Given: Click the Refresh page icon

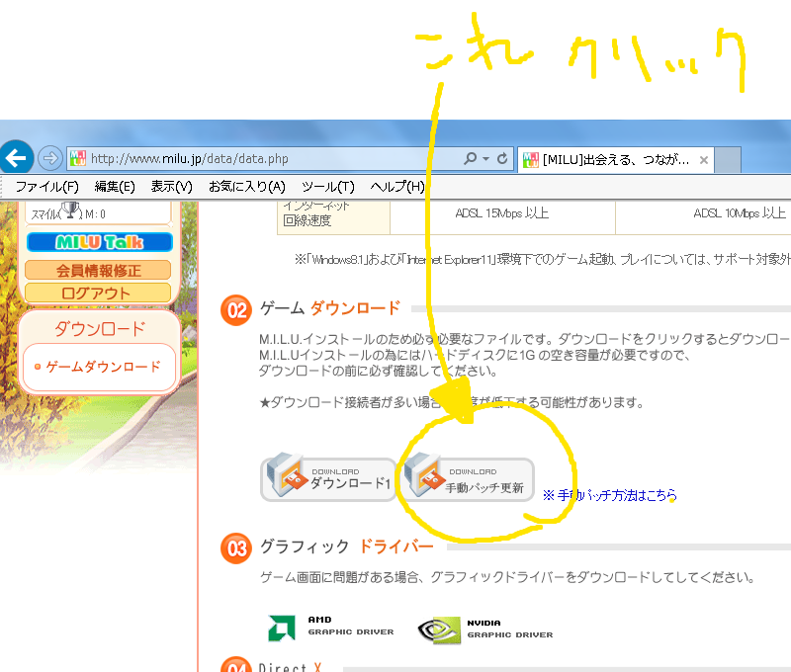Looking at the screenshot, I should coord(502,159).
